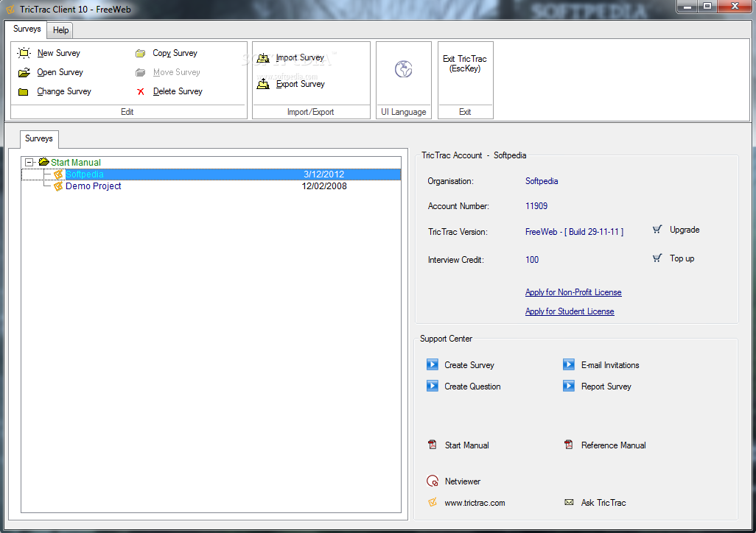Screen dimensions: 756x533
Task: Click the FreeWeb - [ Build 29-11-11 ] version text
Action: 574,232
